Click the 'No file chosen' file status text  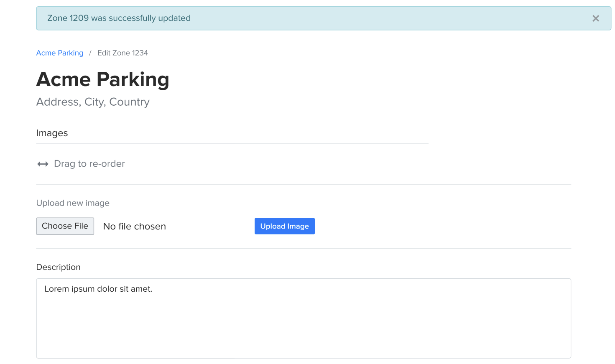pos(134,227)
